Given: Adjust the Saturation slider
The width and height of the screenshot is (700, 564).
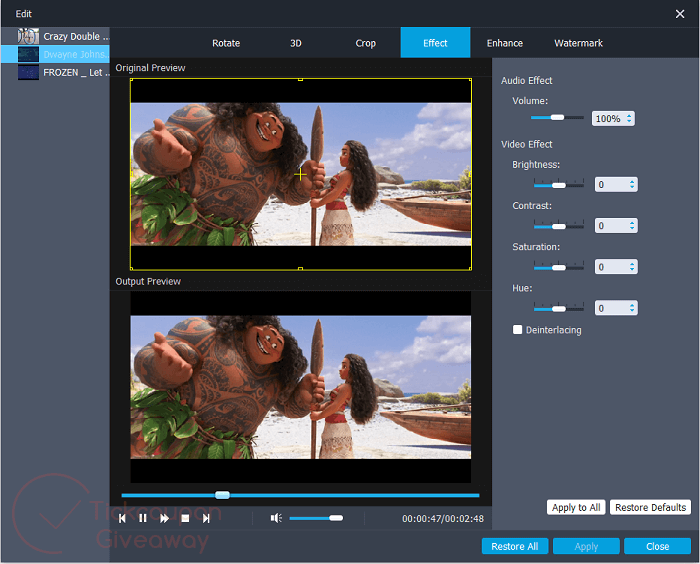Looking at the screenshot, I should pyautogui.click(x=558, y=267).
